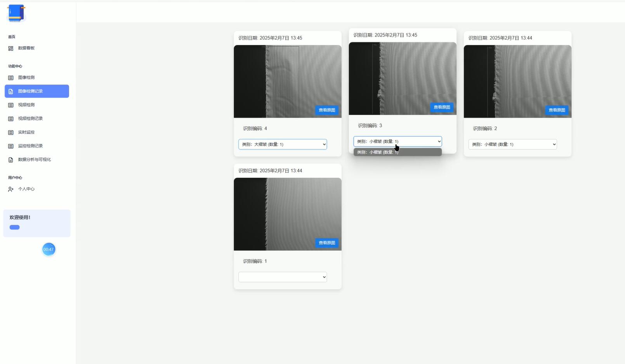The image size is (625, 364).
Task: Click the 监控检测记录 sidebar icon
Action: pos(11,146)
